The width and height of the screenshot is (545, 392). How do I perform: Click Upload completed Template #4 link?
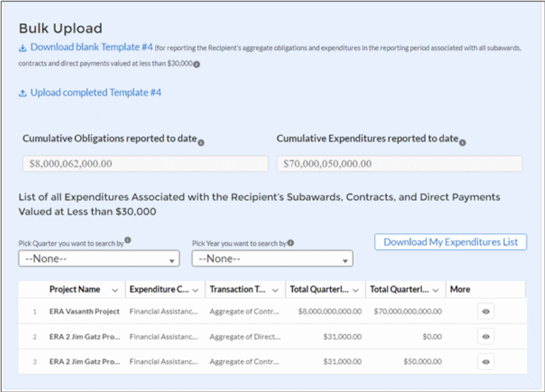click(x=95, y=93)
